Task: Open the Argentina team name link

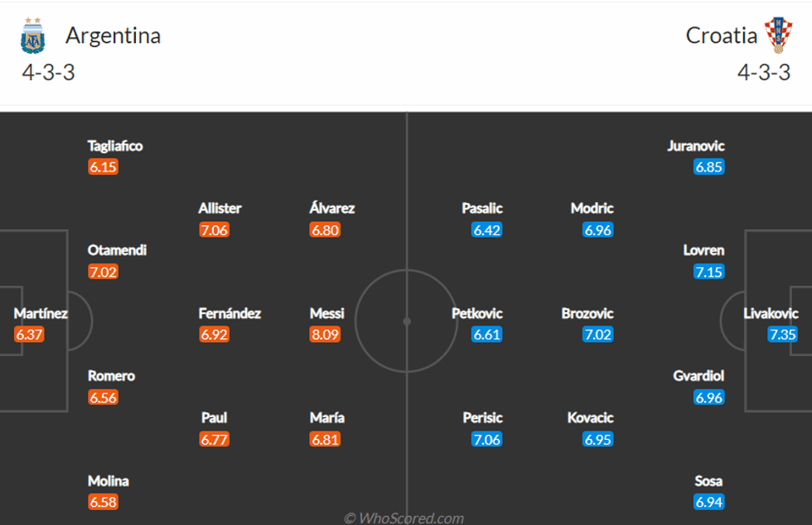Action: (x=113, y=36)
